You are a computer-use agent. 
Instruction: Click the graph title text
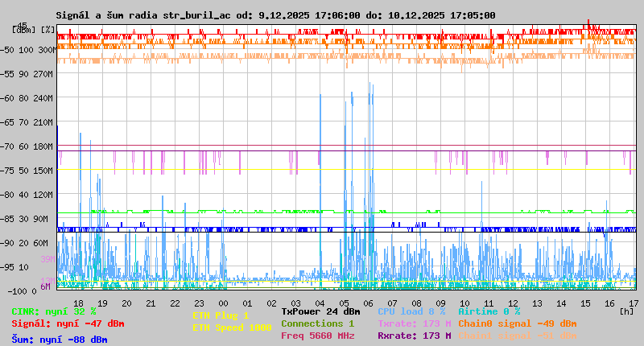(275, 15)
